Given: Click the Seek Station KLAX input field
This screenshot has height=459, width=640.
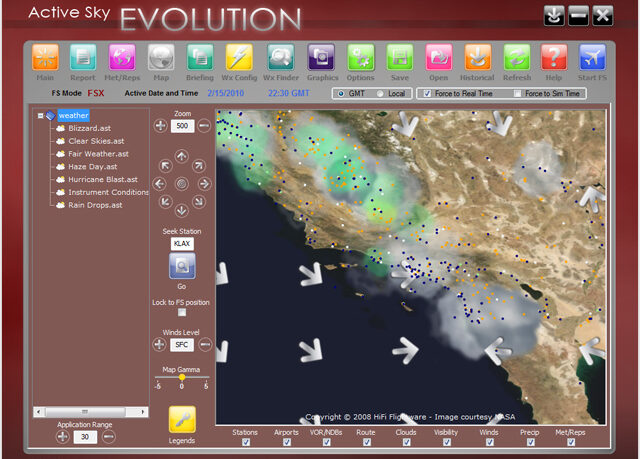Looking at the screenshot, I should coord(182,243).
